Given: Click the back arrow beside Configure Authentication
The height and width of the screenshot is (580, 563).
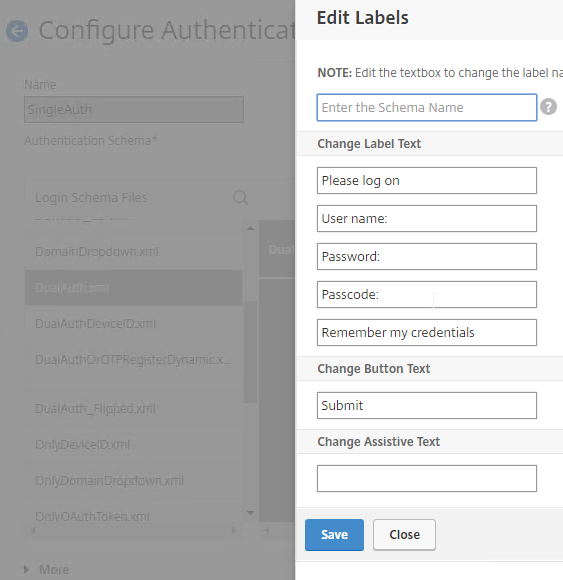Looking at the screenshot, I should pyautogui.click(x=17, y=30).
